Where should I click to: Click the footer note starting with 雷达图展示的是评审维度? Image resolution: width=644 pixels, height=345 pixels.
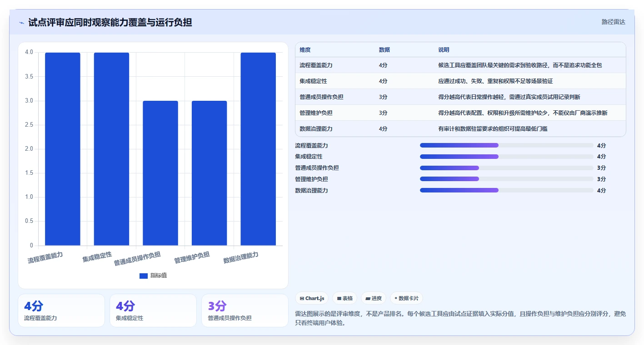[460, 318]
